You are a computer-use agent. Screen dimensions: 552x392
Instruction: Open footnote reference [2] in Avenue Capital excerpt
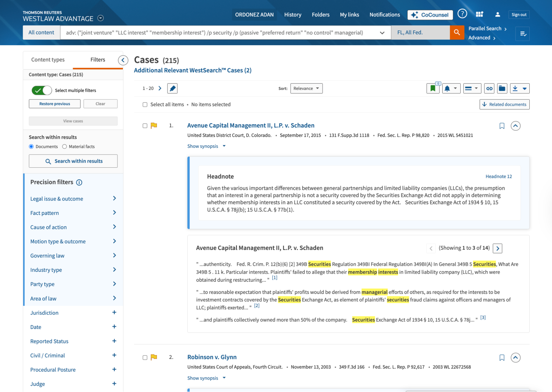257,306
